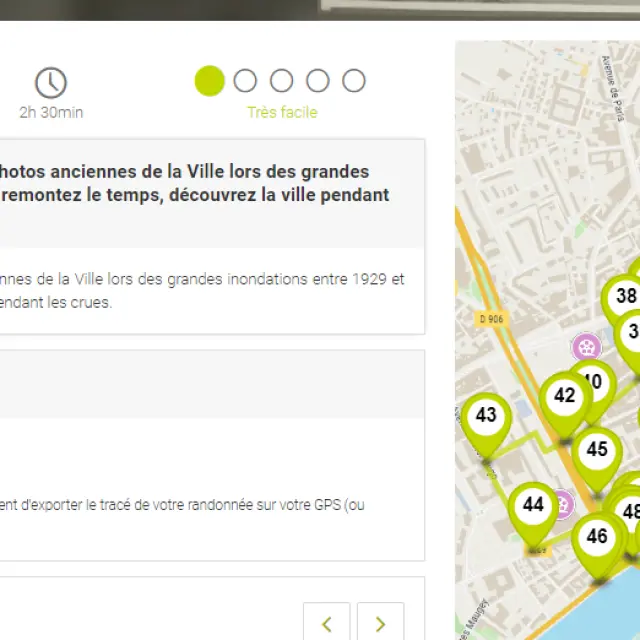Select the filled first difficulty circle
The height and width of the screenshot is (640, 640).
coord(210,81)
